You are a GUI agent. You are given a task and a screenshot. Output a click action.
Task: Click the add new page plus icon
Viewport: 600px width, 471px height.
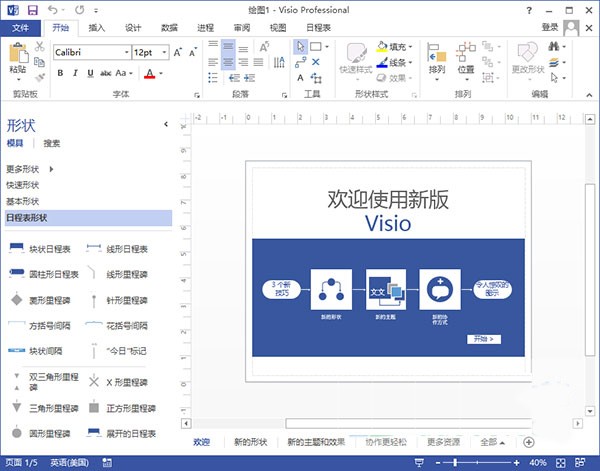pyautogui.click(x=529, y=441)
